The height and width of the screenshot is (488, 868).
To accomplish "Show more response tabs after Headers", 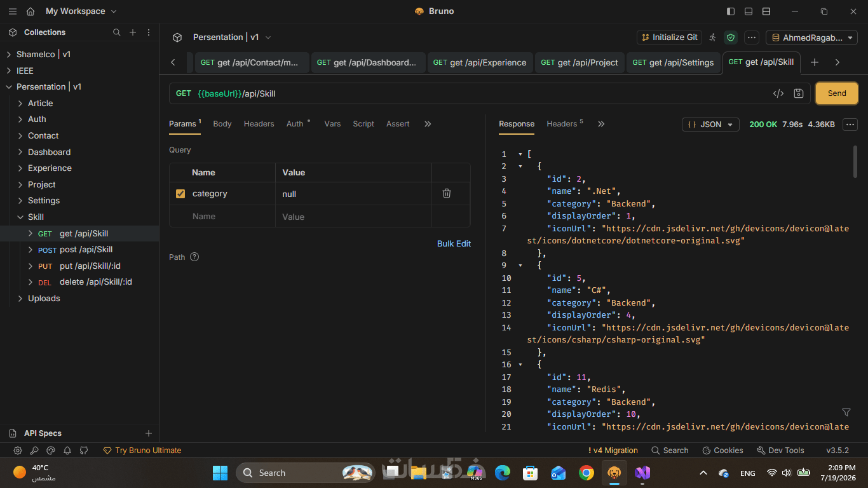I will [601, 124].
